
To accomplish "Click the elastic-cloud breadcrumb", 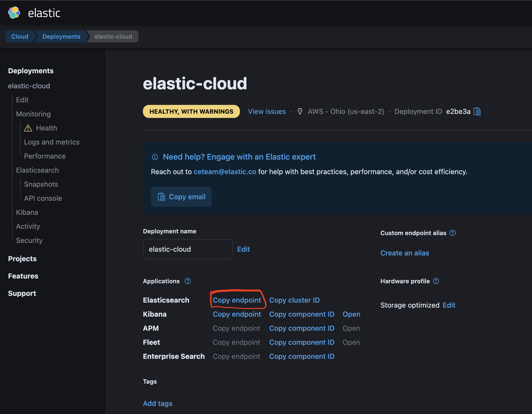I will tap(113, 36).
